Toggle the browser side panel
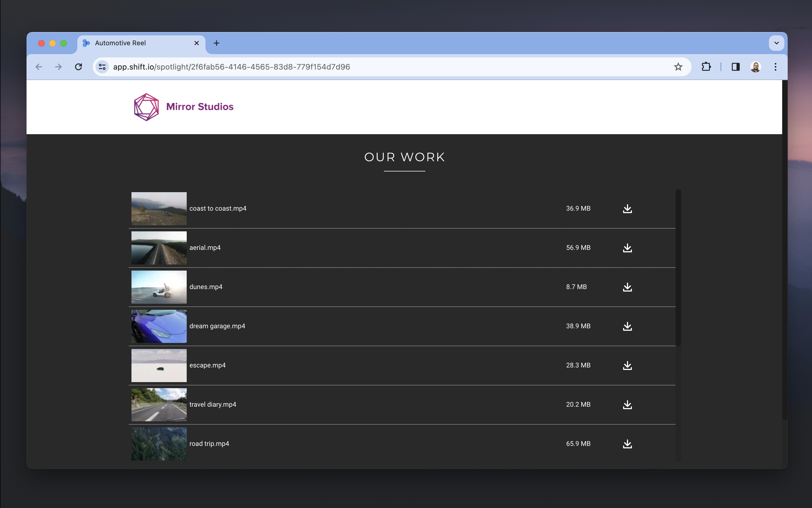812x508 pixels. click(x=735, y=67)
